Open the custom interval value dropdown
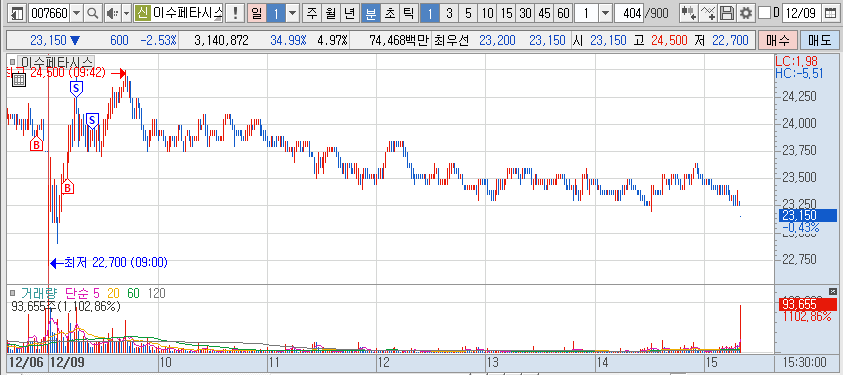 pos(605,13)
